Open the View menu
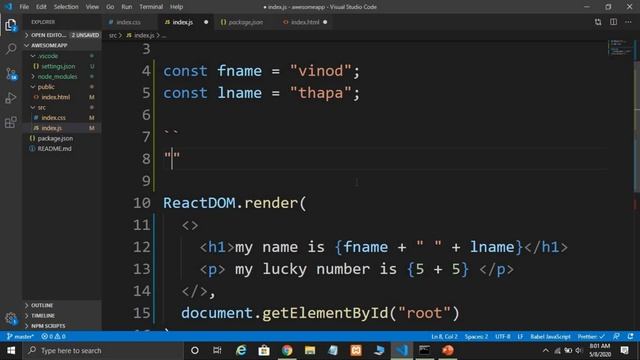 92,7
